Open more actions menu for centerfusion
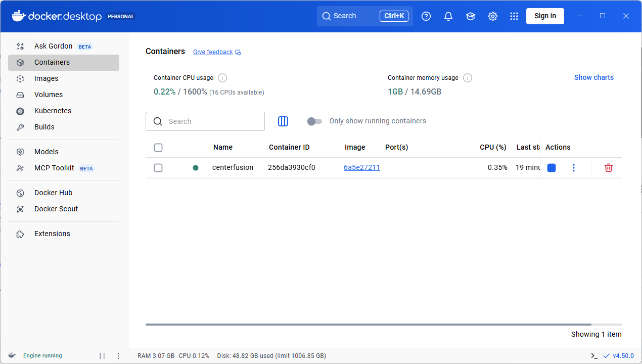 coord(573,168)
